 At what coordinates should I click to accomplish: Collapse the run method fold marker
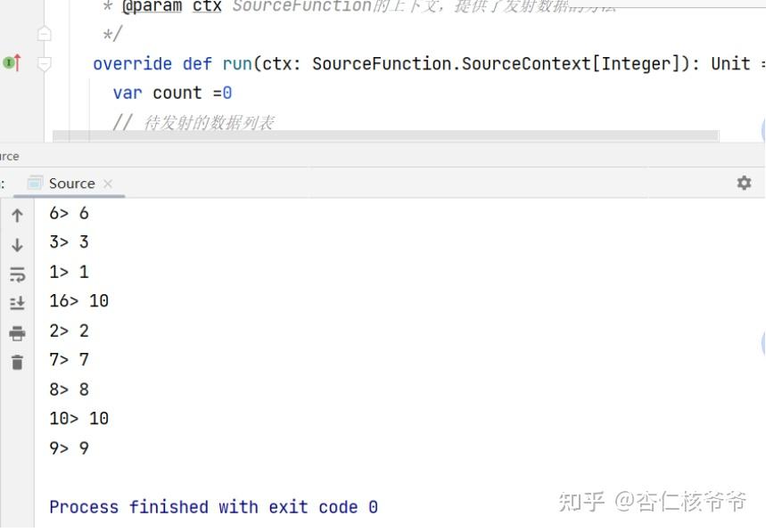point(45,63)
